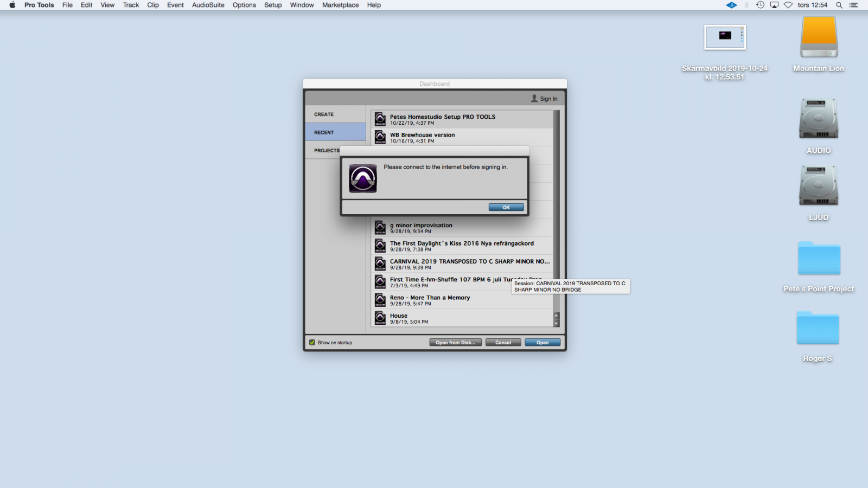Screen dimensions: 868x488
Task: Click session icon beside House session
Action: 380,318
